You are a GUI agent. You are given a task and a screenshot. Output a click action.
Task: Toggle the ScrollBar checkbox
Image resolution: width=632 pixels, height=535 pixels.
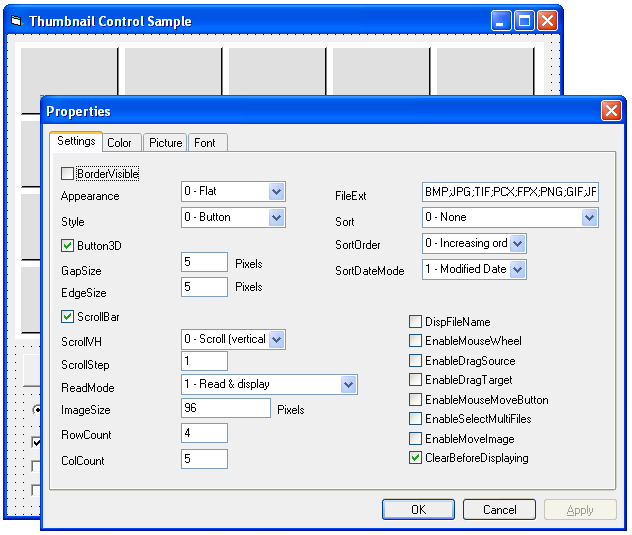(68, 317)
